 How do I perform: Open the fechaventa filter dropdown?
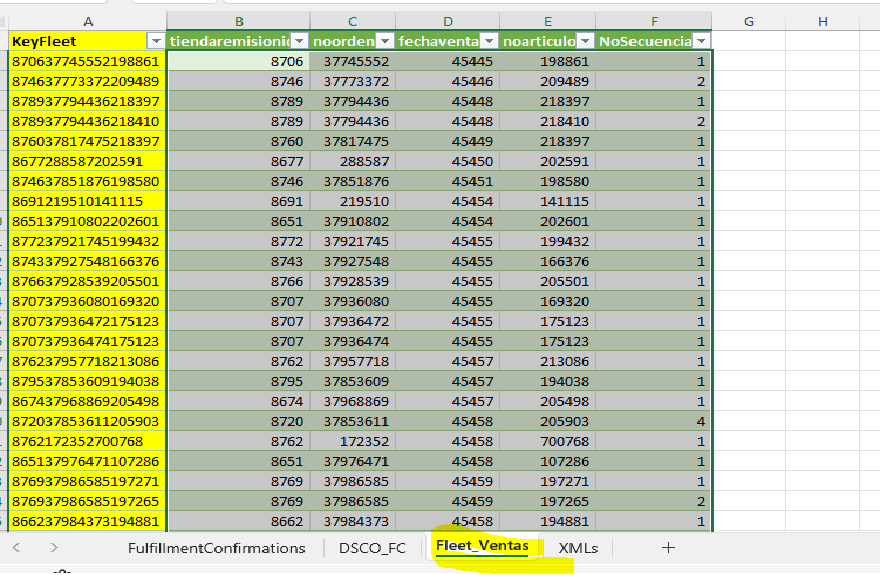pos(489,41)
